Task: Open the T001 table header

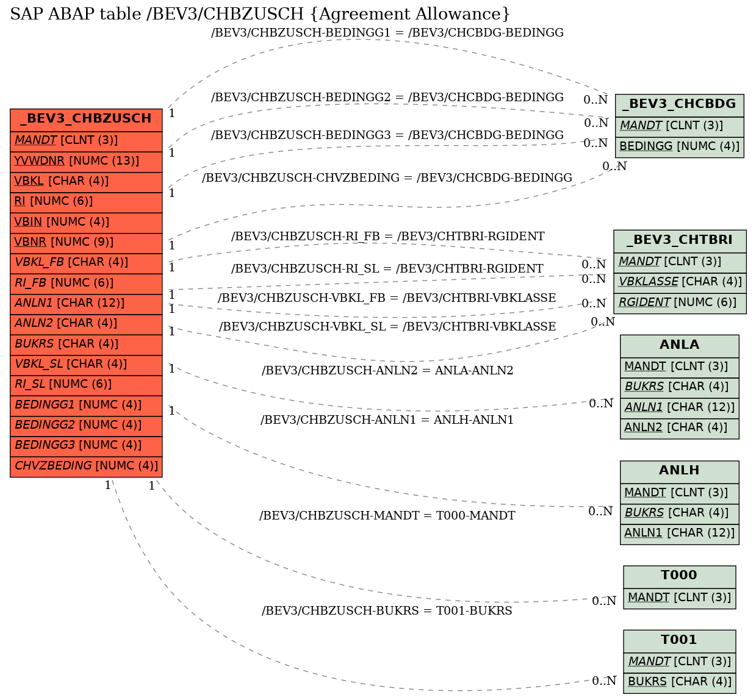Action: click(680, 641)
